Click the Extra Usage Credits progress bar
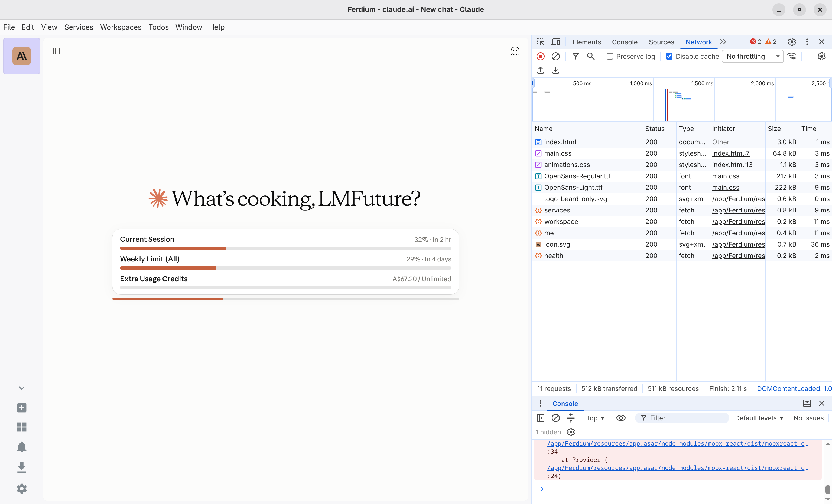 (286, 288)
